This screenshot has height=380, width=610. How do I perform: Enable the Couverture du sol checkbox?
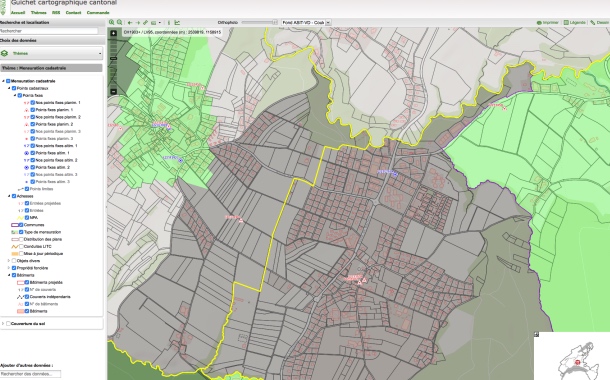(x=8, y=324)
